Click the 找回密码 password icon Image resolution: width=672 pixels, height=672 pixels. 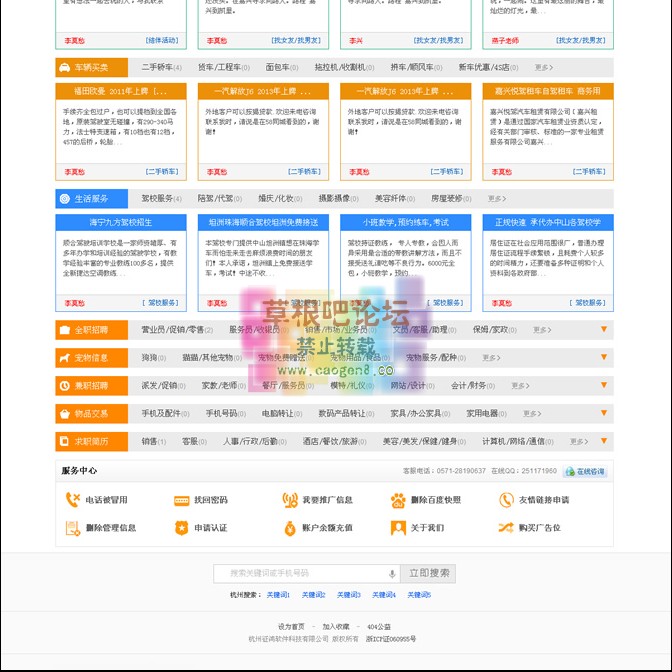coord(182,500)
